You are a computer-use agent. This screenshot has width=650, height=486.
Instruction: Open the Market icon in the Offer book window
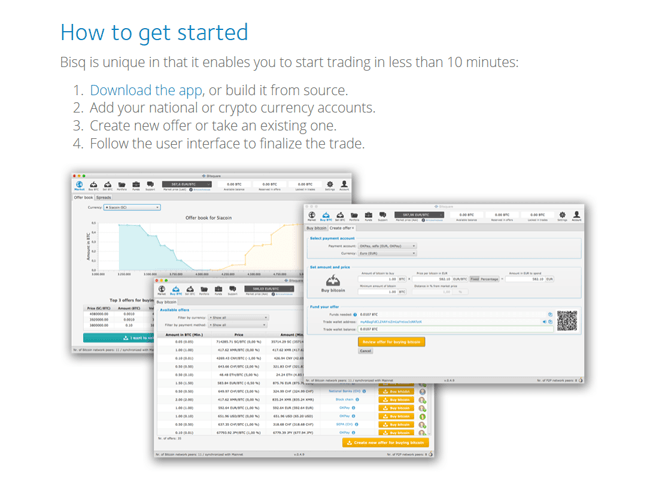[80, 184]
